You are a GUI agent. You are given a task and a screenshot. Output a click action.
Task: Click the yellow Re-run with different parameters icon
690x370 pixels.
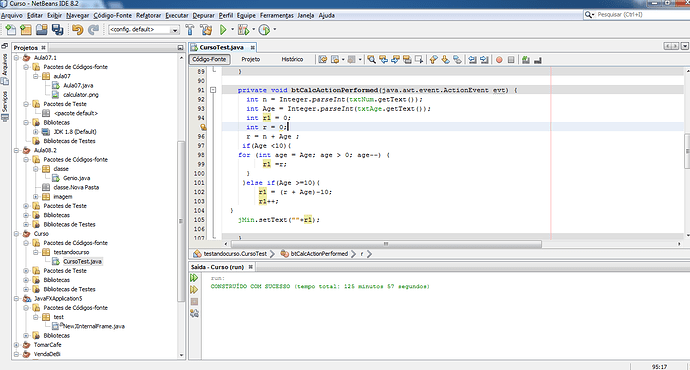point(194,290)
